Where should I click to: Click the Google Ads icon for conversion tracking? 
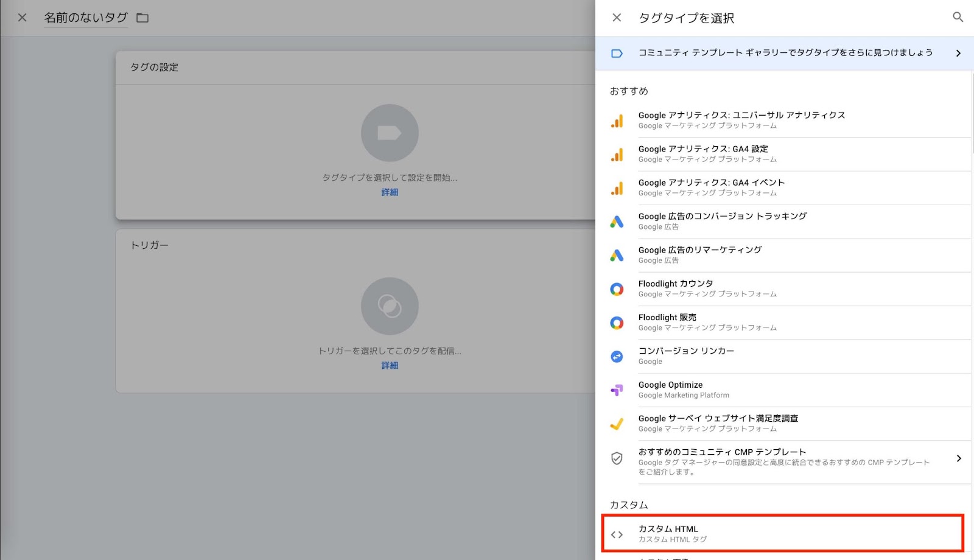tap(617, 222)
